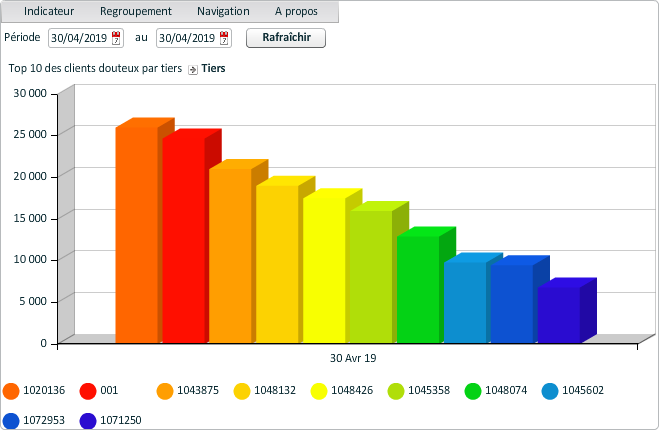Click the bright yellow chart bar
The height and width of the screenshot is (430, 659).
pyautogui.click(x=324, y=270)
